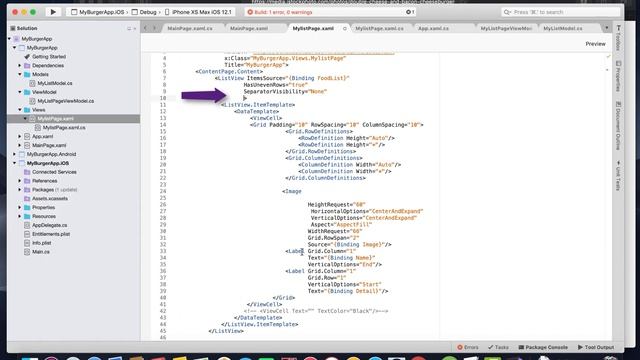Expand the MyBurgerApp.Android project
640x360 pixels.
(x=15, y=154)
